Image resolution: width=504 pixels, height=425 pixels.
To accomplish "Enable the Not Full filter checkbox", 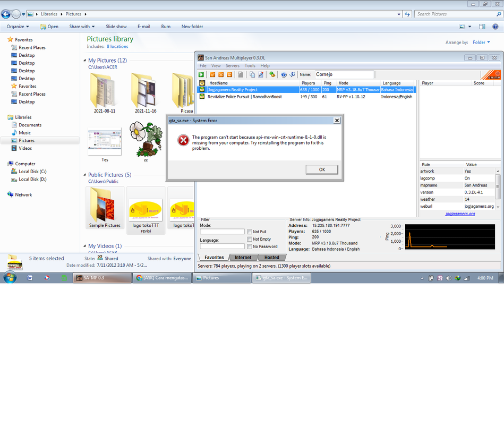I will point(250,232).
